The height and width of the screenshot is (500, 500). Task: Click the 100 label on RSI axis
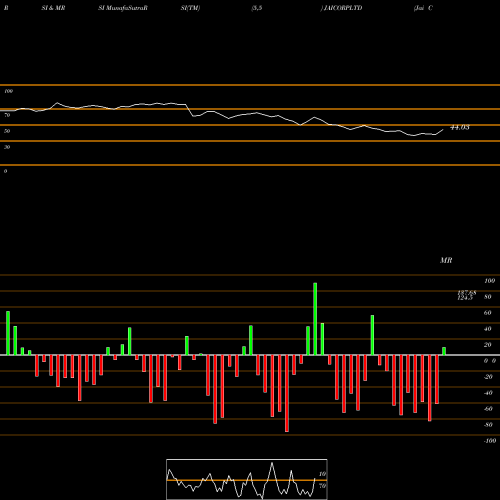(x=8, y=91)
